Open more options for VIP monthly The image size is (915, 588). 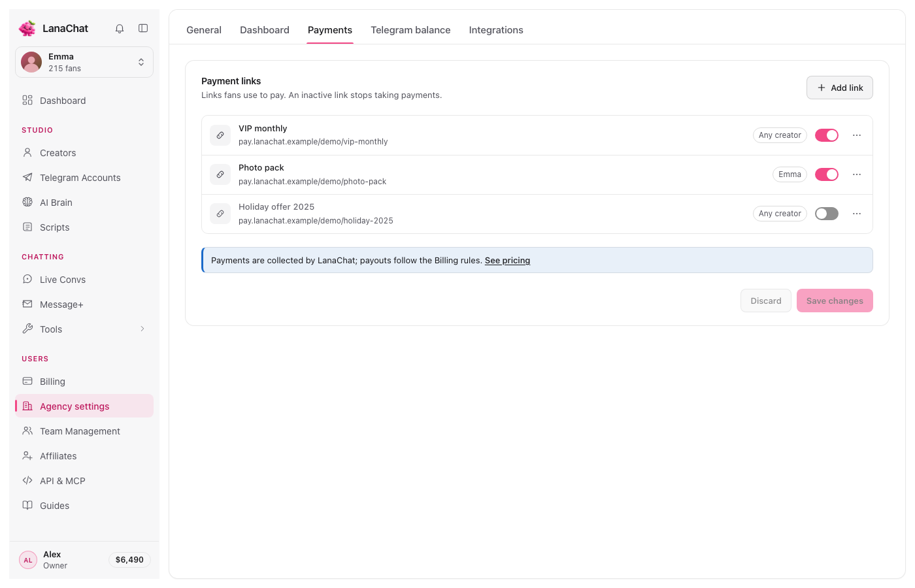857,135
